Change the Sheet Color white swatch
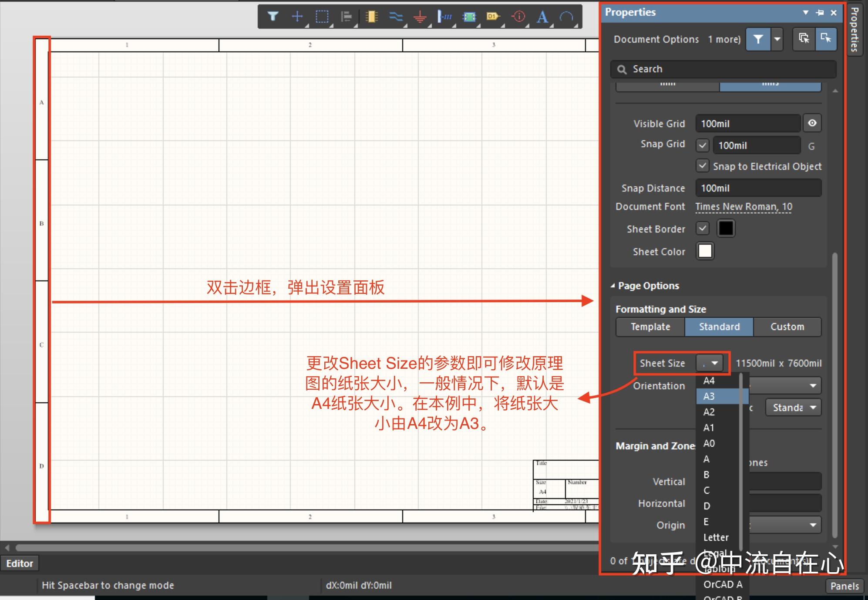This screenshot has width=868, height=600. (x=705, y=251)
